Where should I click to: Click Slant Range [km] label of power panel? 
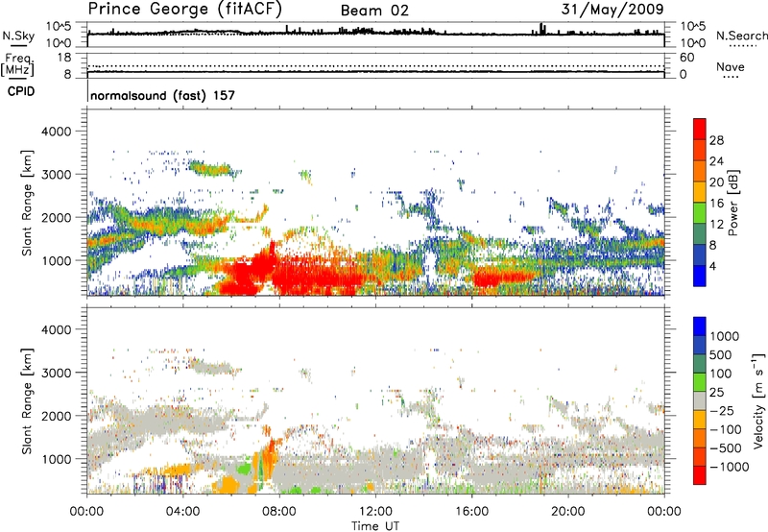(27, 203)
